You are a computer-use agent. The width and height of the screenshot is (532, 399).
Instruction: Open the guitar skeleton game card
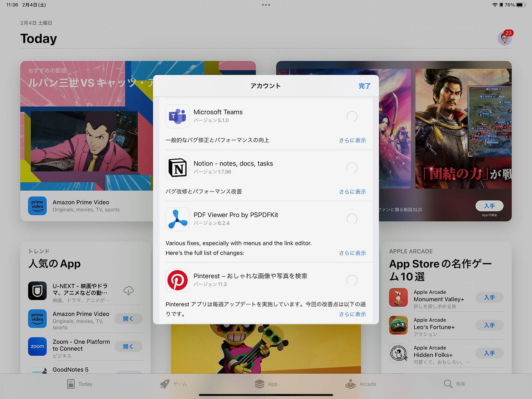tap(266, 349)
